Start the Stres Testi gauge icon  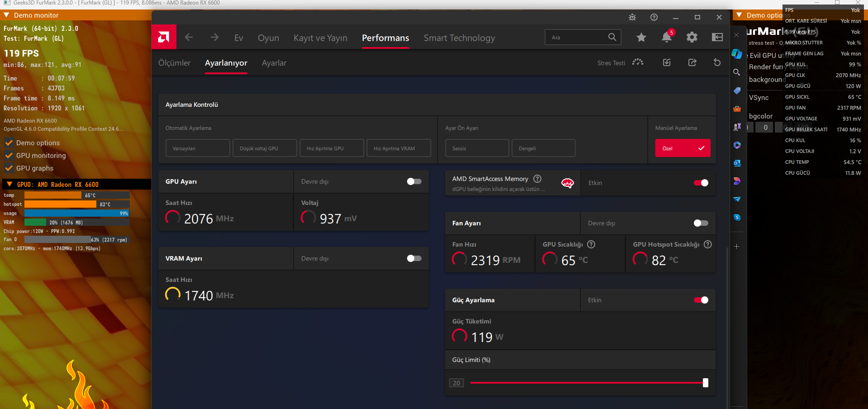pos(638,62)
